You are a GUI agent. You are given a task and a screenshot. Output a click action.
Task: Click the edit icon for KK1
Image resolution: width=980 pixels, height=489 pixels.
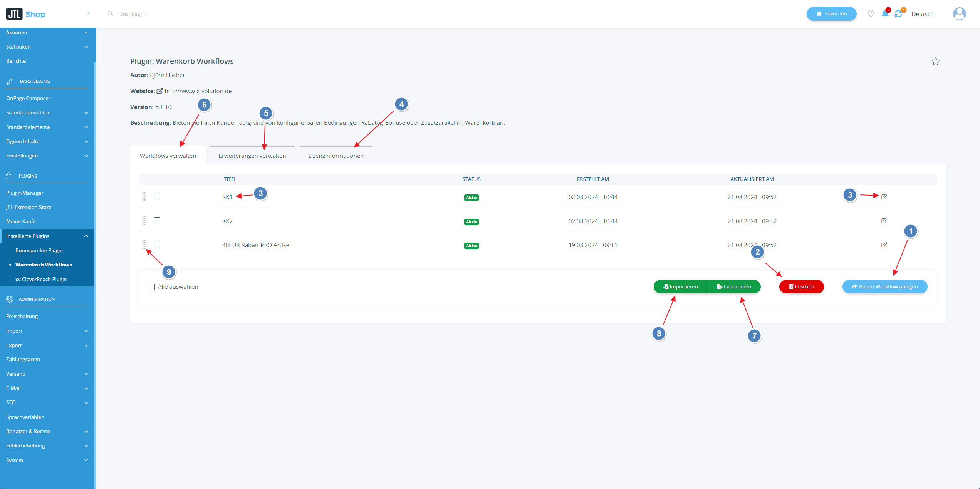coord(884,196)
